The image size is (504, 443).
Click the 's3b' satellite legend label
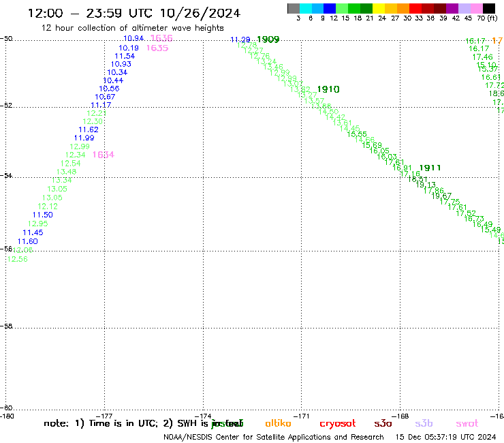tap(424, 423)
